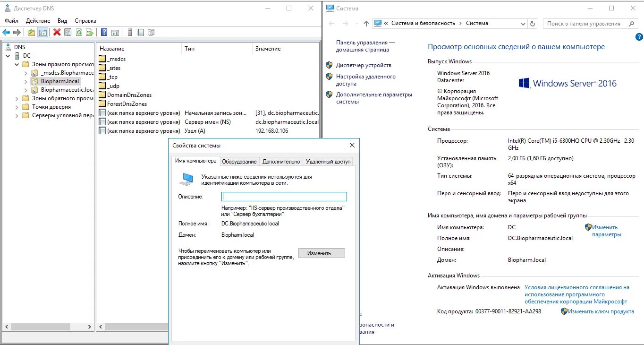Click the _msdcs folder in the record list

click(112, 59)
